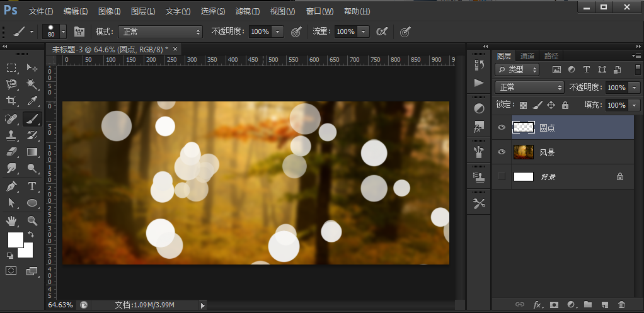Lock all layer attributes

pyautogui.click(x=565, y=105)
